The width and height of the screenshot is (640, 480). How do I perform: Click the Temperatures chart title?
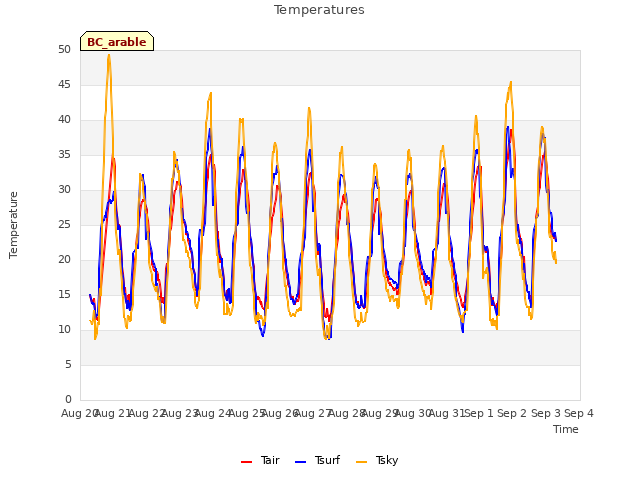click(x=319, y=10)
